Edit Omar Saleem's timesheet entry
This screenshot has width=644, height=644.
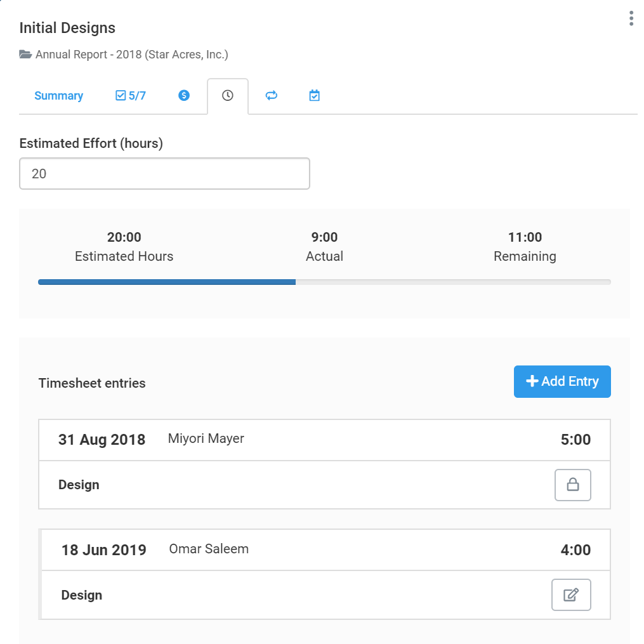571,595
